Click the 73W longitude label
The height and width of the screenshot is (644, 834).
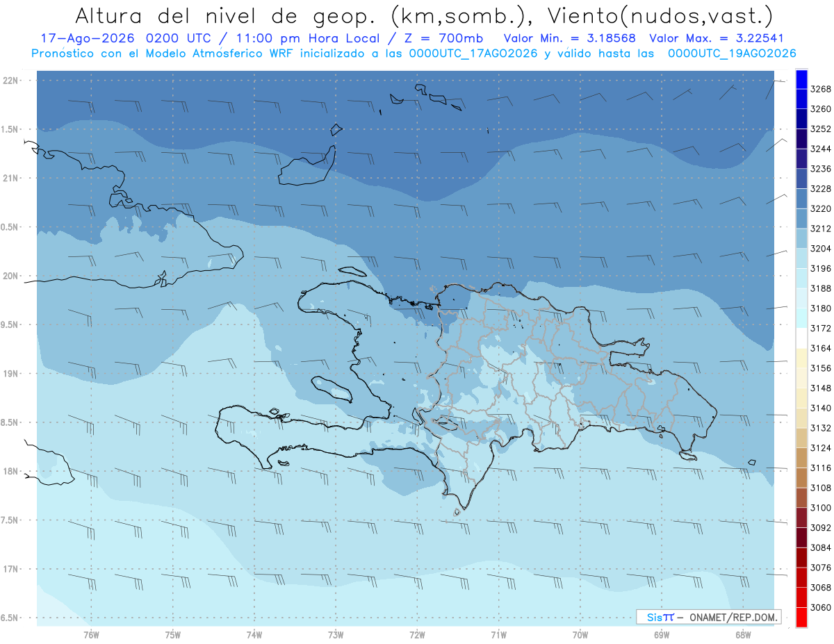[x=336, y=634]
